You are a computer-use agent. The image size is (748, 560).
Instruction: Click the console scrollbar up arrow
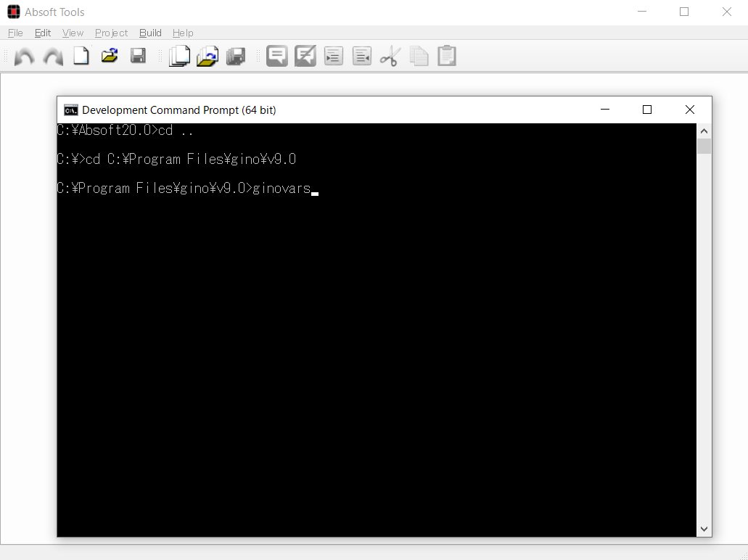(x=704, y=131)
